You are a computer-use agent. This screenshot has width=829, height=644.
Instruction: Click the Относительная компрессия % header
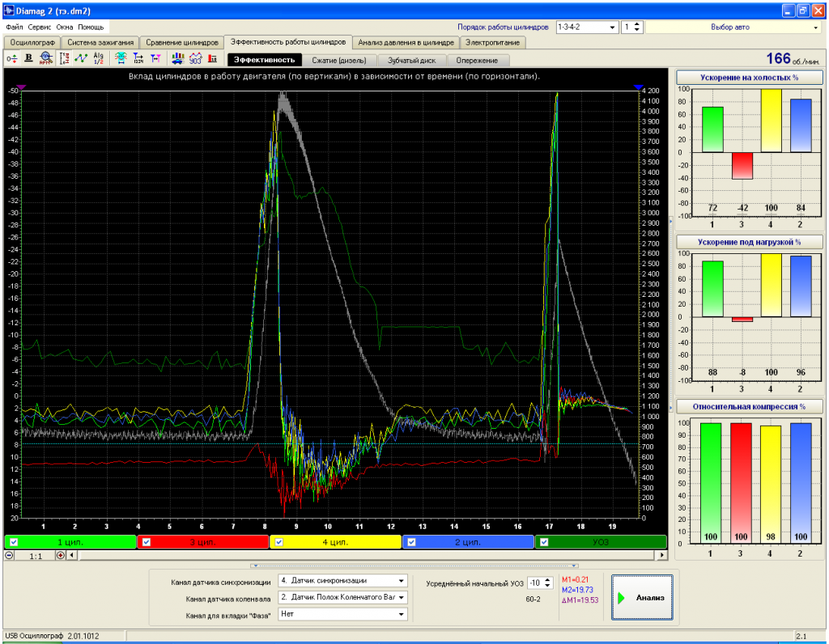point(749,406)
